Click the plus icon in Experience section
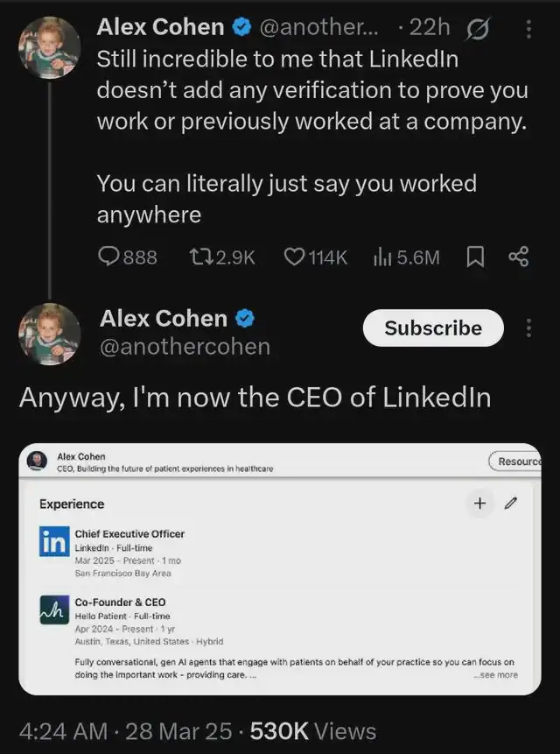The image size is (560, 754). 479,504
